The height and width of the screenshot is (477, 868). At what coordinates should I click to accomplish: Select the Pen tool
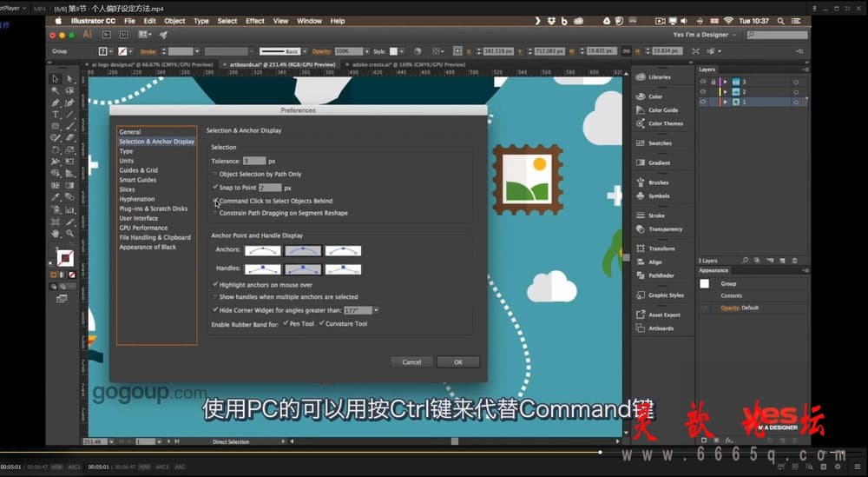coord(56,103)
